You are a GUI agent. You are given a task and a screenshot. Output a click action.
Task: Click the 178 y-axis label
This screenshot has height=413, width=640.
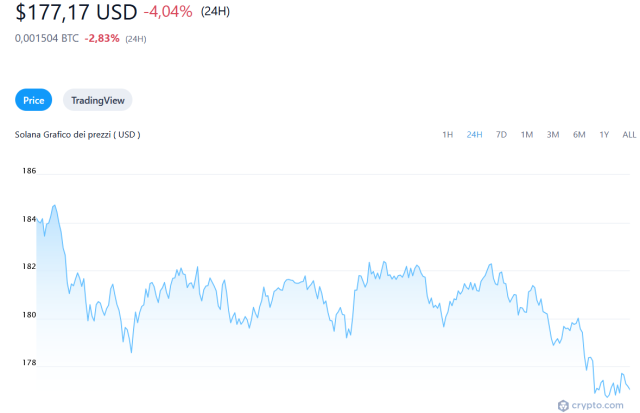(x=29, y=362)
